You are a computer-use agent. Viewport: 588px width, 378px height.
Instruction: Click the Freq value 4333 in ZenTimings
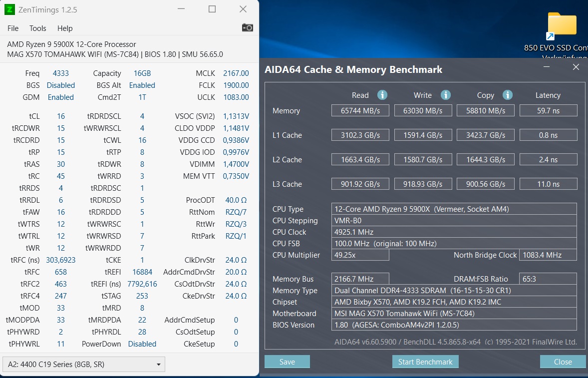tap(61, 73)
